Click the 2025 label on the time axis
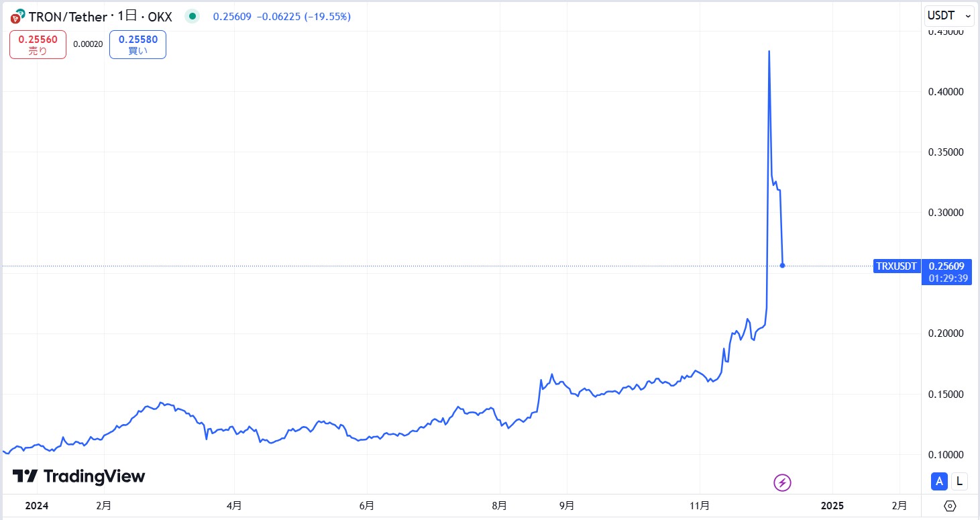This screenshot has height=520, width=980. [x=832, y=505]
